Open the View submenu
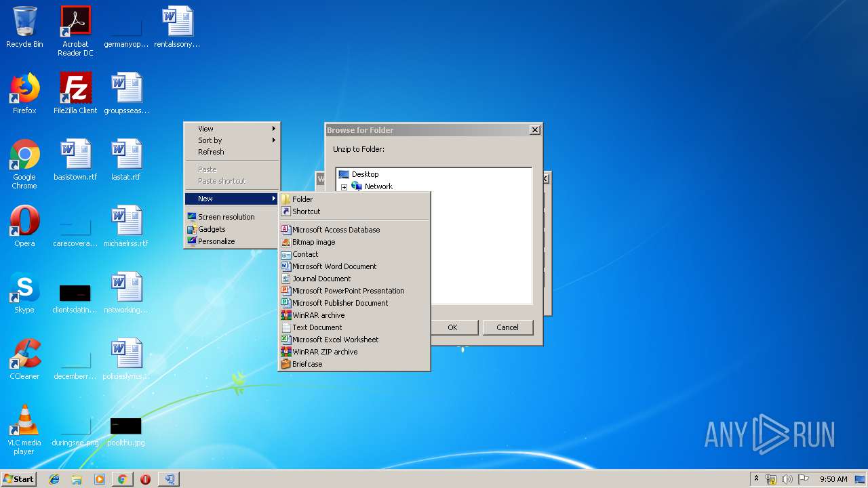 click(232, 129)
